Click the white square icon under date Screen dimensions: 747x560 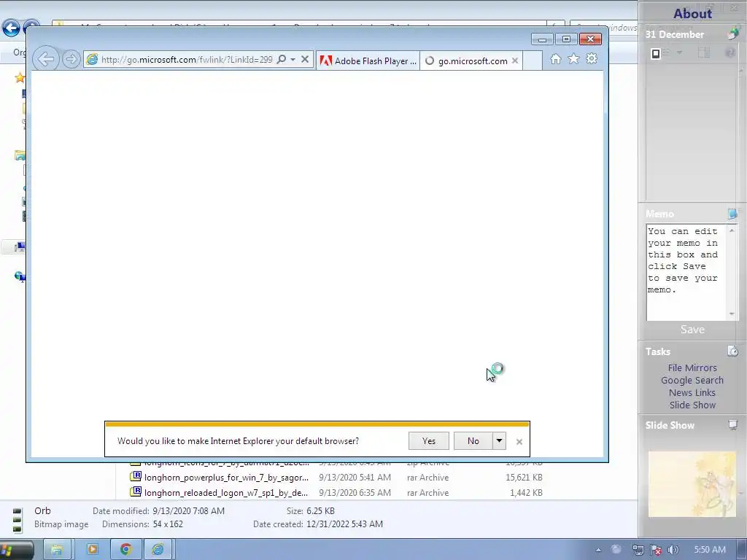[656, 53]
